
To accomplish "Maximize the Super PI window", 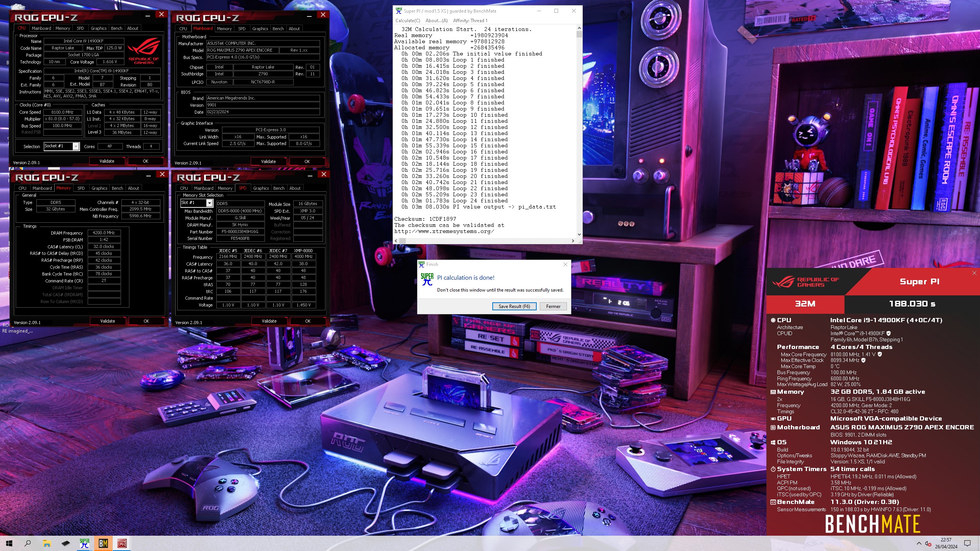I will click(556, 11).
